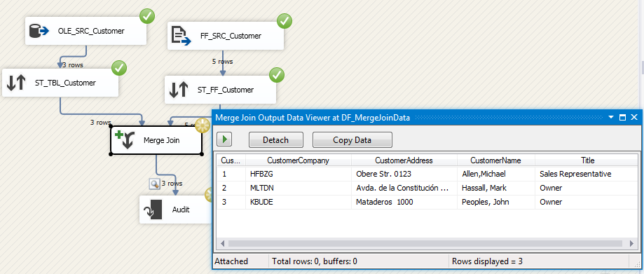Click the customer ID 2 cell
Screen dimensions: 644x274
point(231,188)
